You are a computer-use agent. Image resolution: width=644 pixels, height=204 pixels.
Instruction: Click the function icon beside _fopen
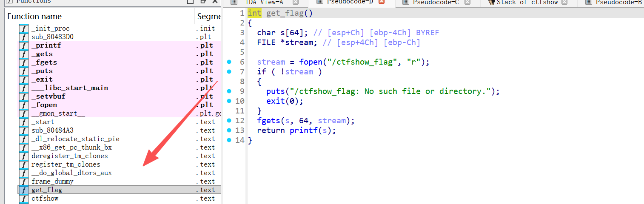(x=23, y=105)
